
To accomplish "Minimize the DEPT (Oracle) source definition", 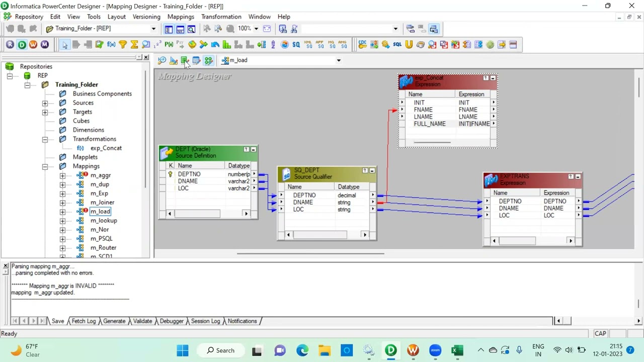I will coord(253,149).
